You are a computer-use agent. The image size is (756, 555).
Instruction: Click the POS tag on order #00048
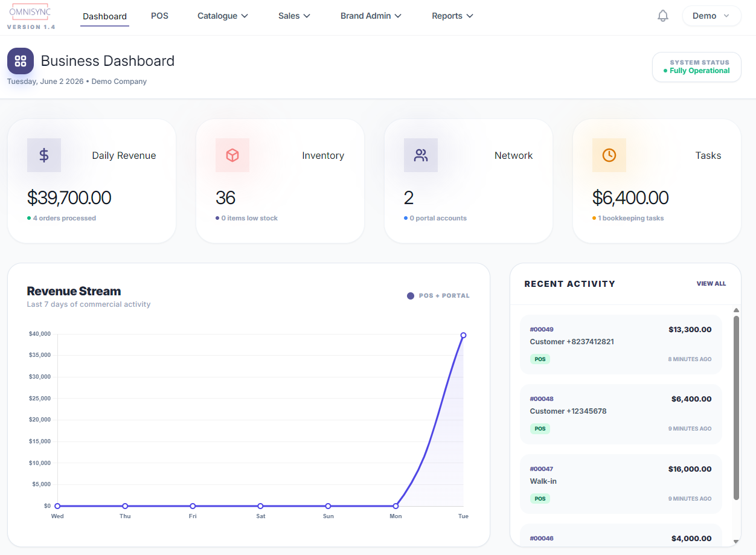540,429
